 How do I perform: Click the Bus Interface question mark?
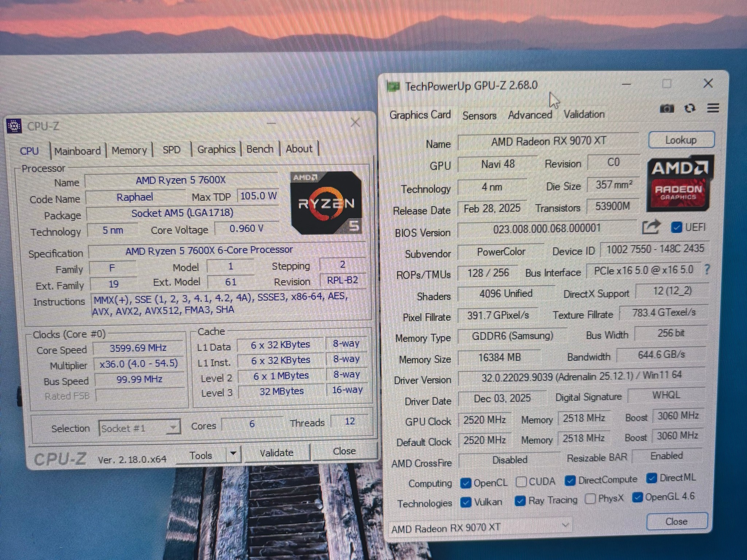[x=707, y=269]
